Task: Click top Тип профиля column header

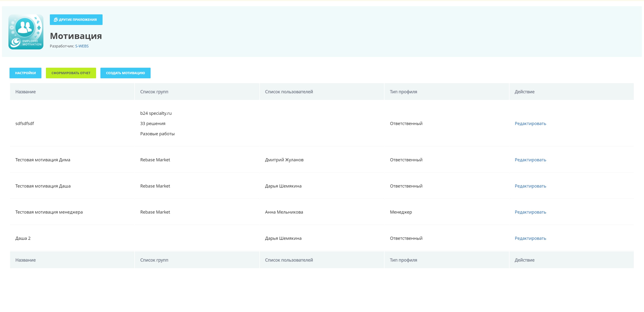Action: pos(403,92)
